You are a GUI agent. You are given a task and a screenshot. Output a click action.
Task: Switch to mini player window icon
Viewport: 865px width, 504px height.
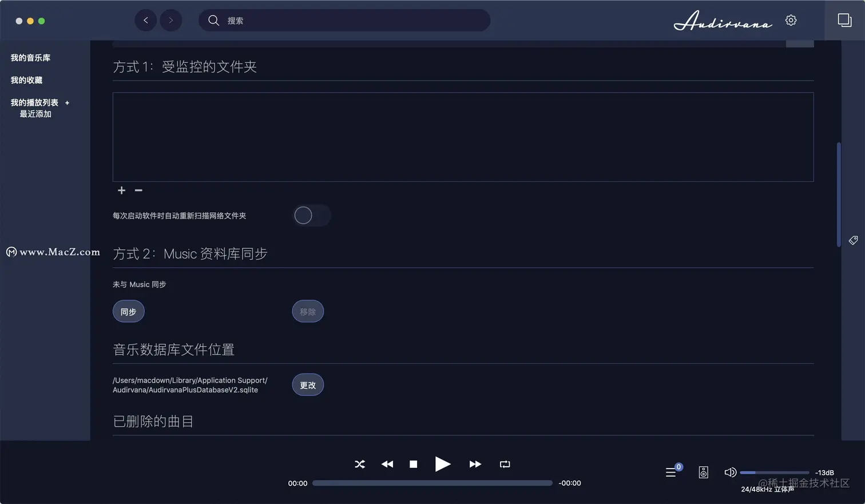point(844,20)
